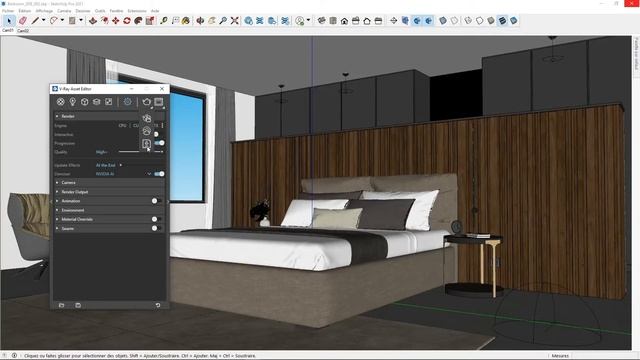Open V-Ray Settings gear tab
The image size is (640, 360).
[128, 102]
